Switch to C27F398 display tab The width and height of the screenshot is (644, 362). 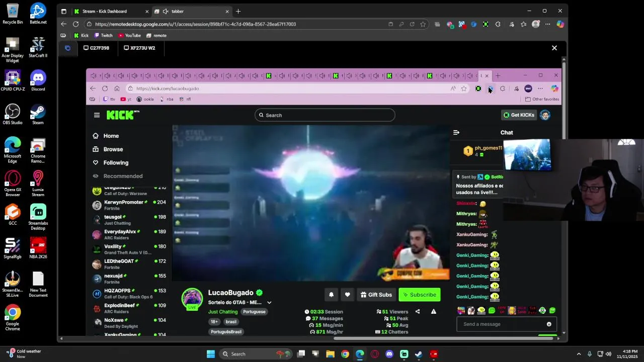click(97, 48)
